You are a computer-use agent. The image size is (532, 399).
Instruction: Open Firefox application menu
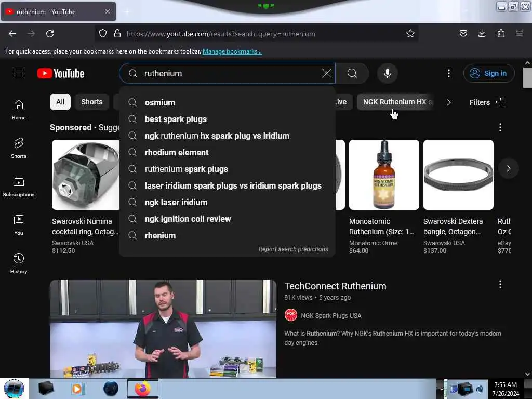(520, 33)
